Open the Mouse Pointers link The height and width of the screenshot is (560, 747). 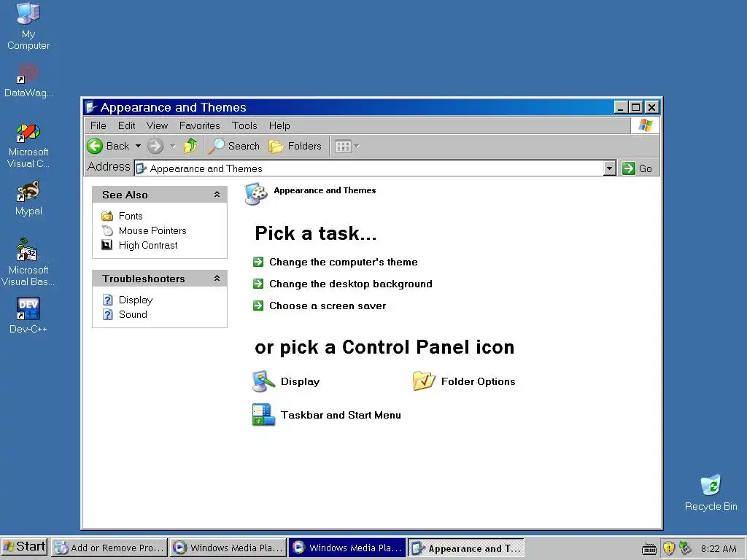pos(152,230)
